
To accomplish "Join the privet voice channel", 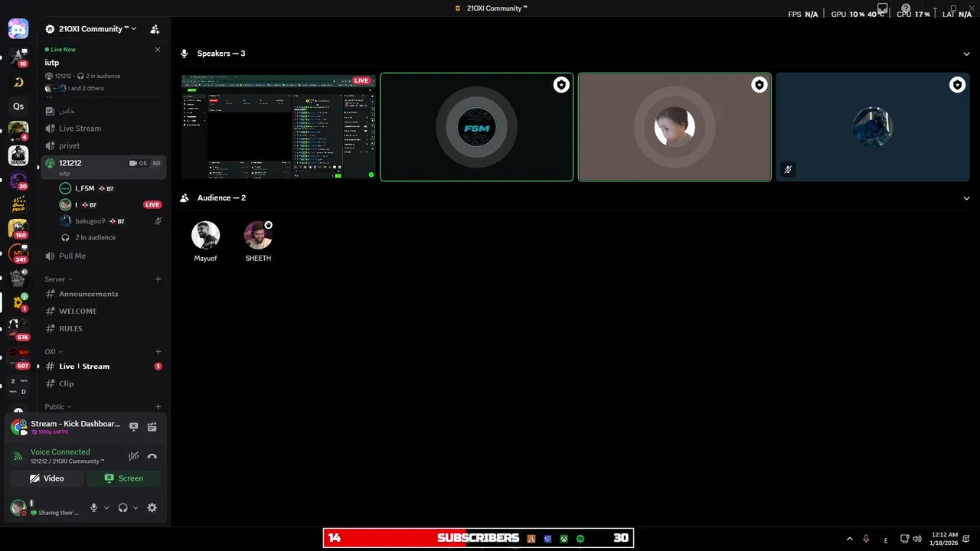I will coord(103,145).
